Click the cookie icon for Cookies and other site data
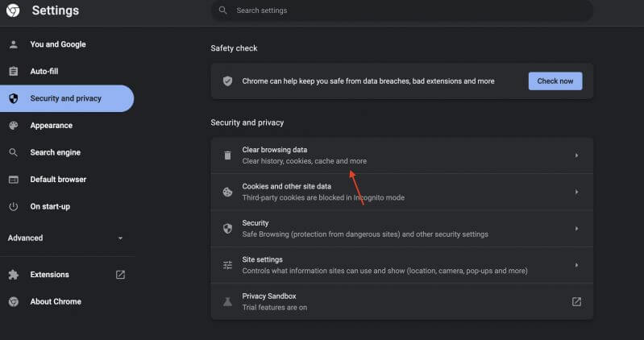 pyautogui.click(x=227, y=192)
